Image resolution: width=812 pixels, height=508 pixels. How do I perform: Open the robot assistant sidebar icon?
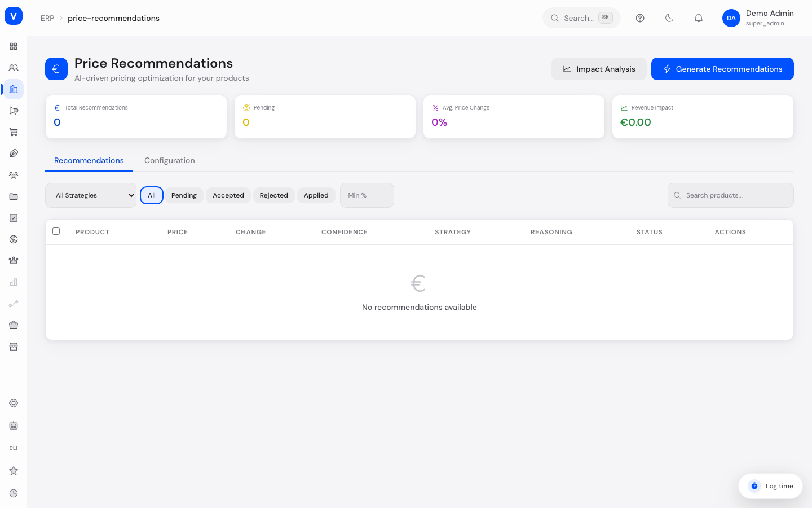[14, 426]
